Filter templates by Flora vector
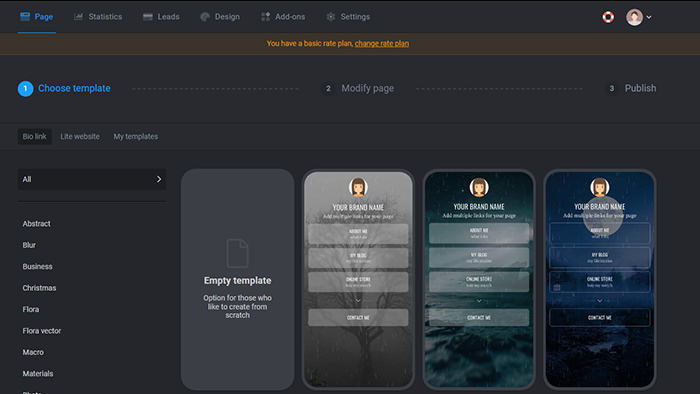The width and height of the screenshot is (700, 394). tap(42, 331)
